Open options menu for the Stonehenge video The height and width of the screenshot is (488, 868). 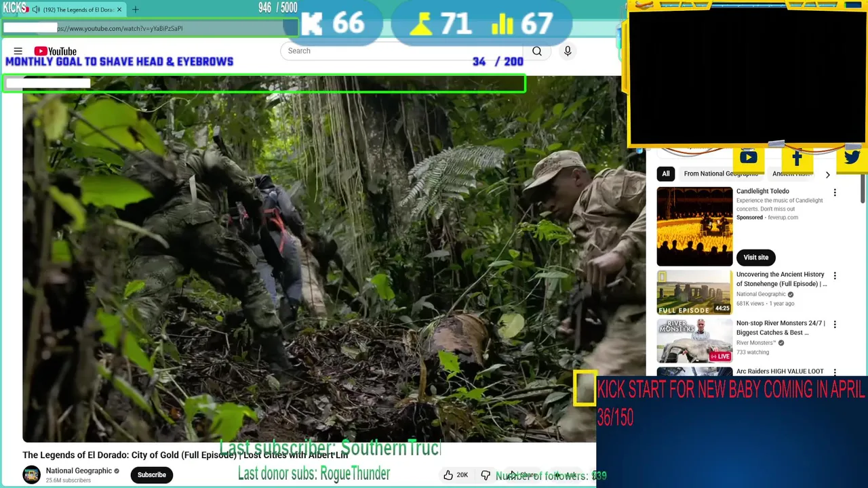pos(835,276)
